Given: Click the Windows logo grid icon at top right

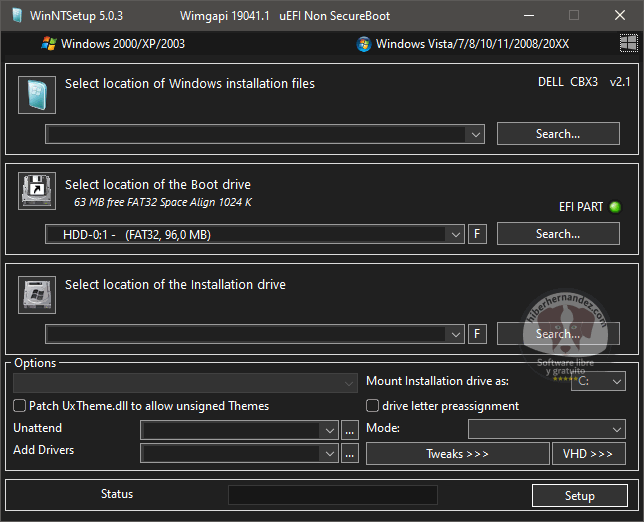Looking at the screenshot, I should click(x=628, y=43).
